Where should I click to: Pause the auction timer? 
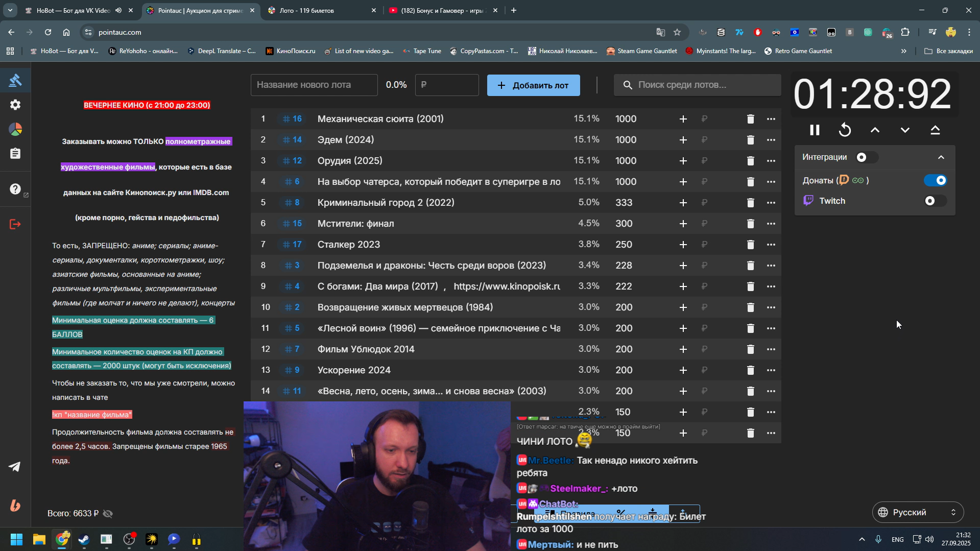815,130
